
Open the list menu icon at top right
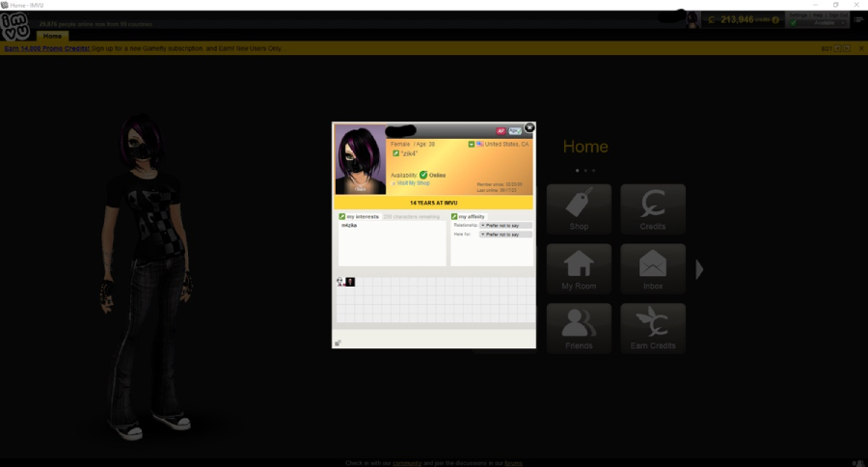coord(858,20)
